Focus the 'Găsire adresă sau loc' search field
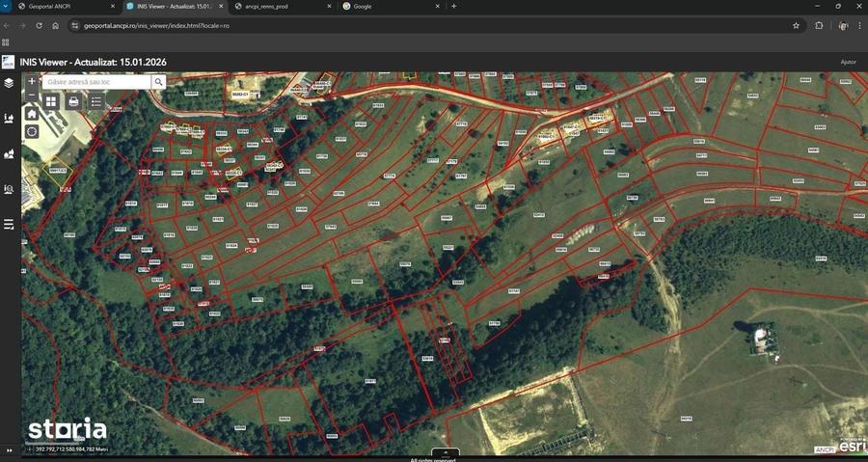868x462 pixels. [x=96, y=82]
